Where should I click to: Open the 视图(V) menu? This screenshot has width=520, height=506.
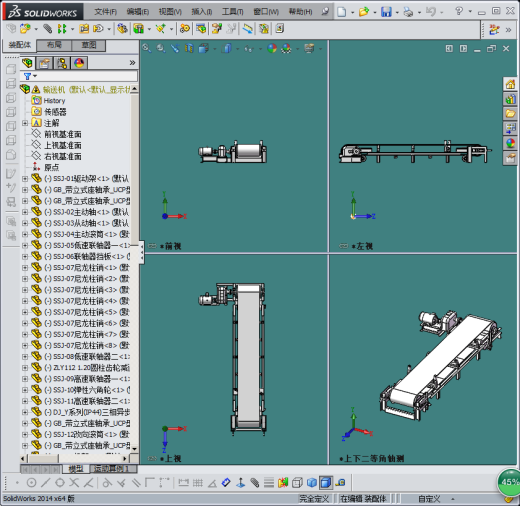pos(170,12)
